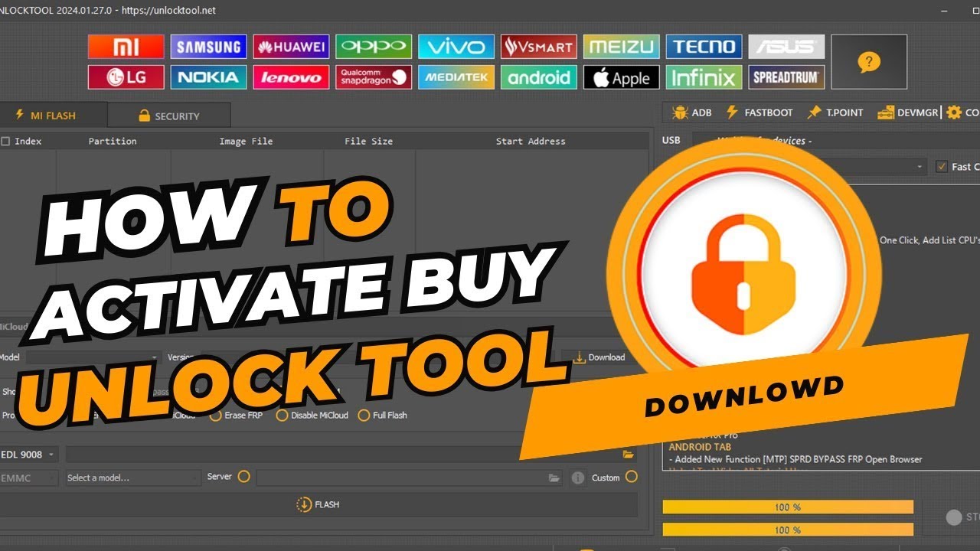
Task: Select the Meizu brand icon
Action: [622, 47]
